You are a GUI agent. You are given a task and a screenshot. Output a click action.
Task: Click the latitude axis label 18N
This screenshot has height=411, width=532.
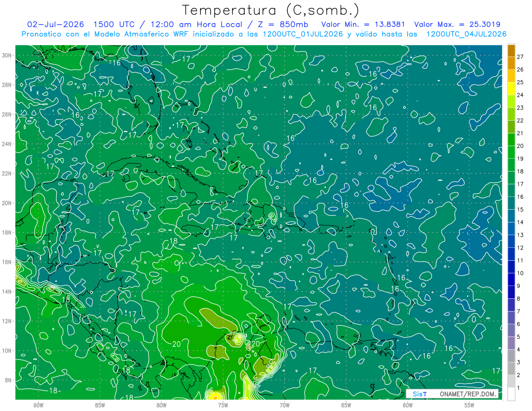pos(7,233)
